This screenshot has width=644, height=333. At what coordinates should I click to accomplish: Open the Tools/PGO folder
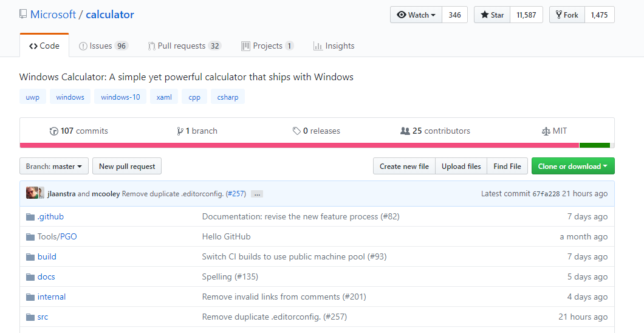(57, 237)
